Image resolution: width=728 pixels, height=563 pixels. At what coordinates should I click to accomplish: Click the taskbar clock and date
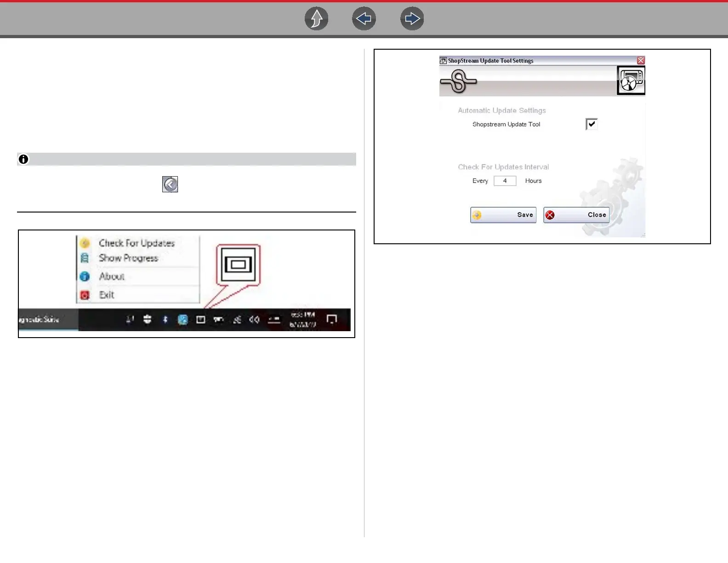(303, 320)
